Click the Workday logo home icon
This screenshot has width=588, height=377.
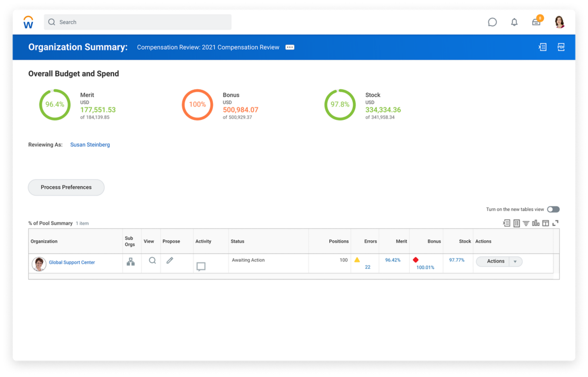click(28, 22)
